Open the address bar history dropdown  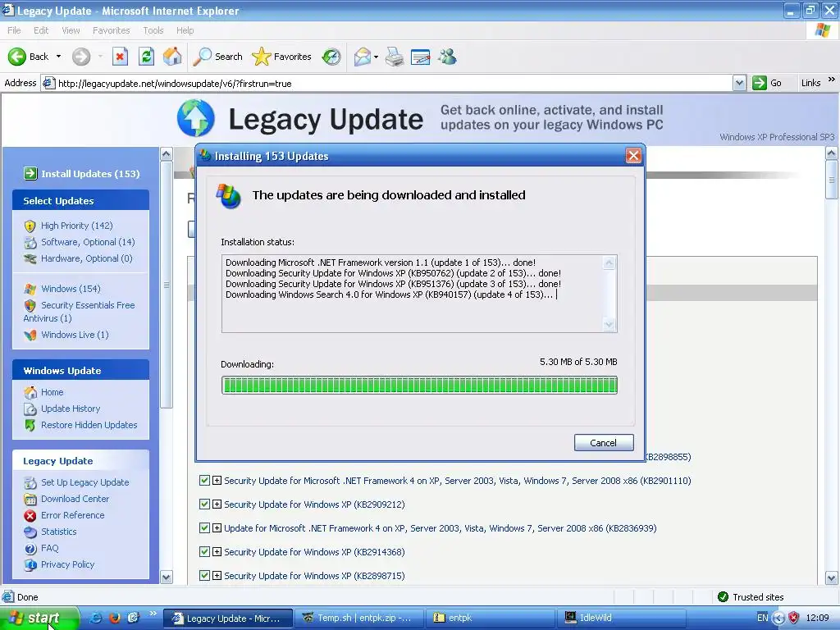pyautogui.click(x=739, y=83)
